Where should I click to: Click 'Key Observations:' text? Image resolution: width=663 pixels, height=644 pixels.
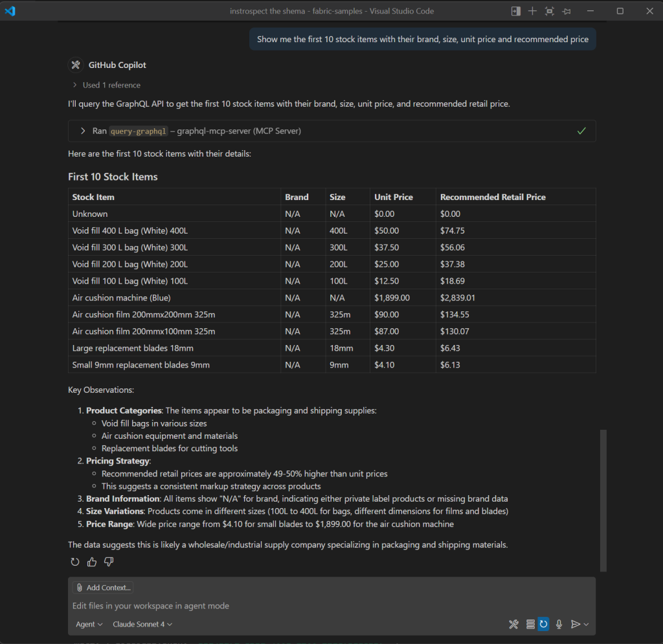tap(101, 390)
